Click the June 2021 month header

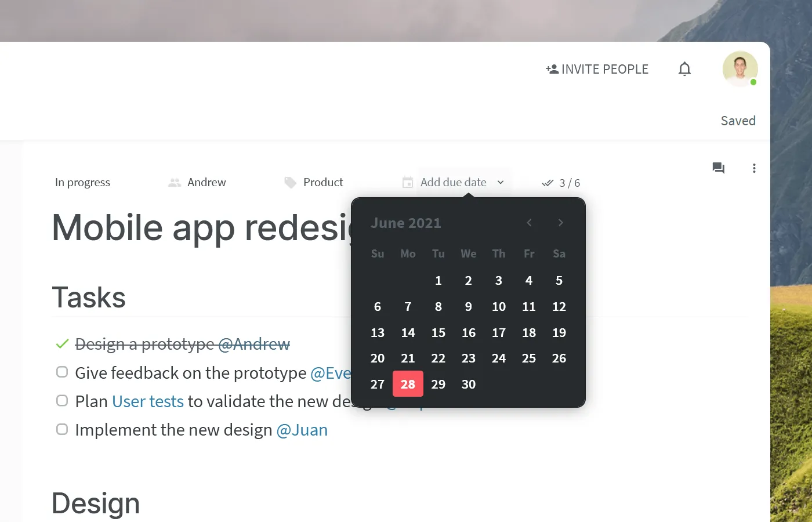pyautogui.click(x=406, y=223)
